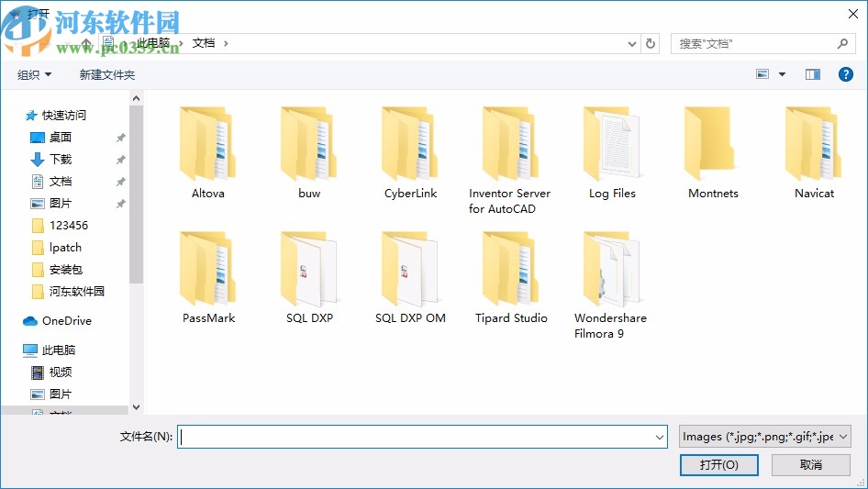Open 文档 under quick access
Image resolution: width=868 pixels, height=489 pixels.
click(61, 182)
